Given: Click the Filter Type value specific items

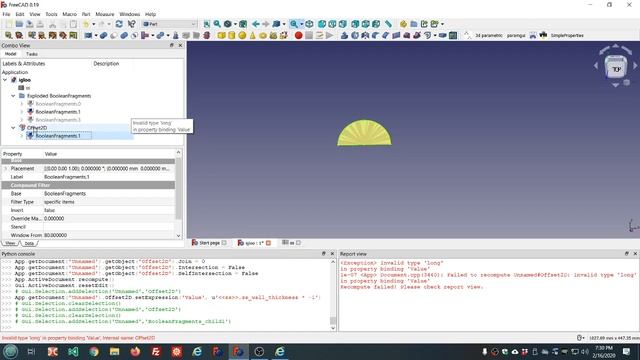Looking at the screenshot, I should coord(109,202).
